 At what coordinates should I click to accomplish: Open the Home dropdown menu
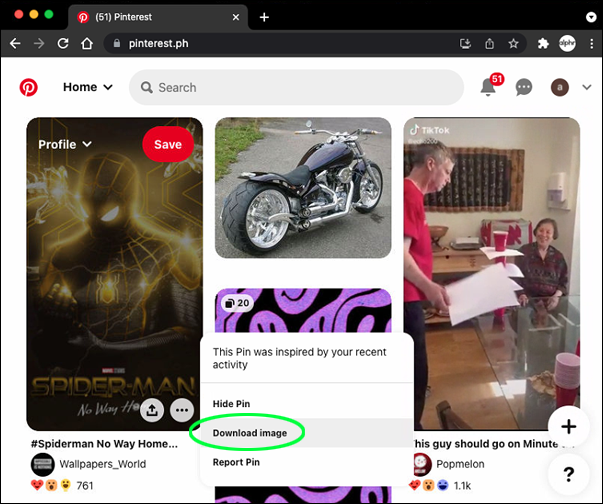tap(88, 87)
